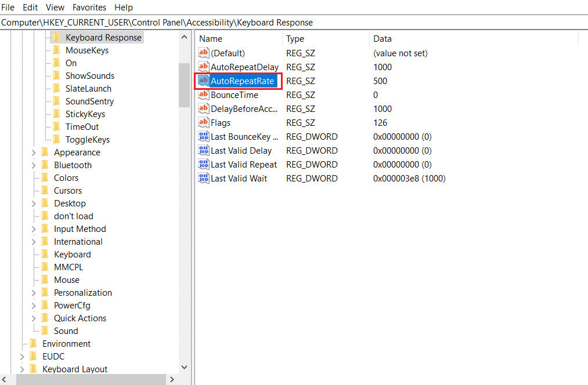588x385 pixels.
Task: Click the Last Valid Wait DWORD icon
Action: click(x=203, y=178)
